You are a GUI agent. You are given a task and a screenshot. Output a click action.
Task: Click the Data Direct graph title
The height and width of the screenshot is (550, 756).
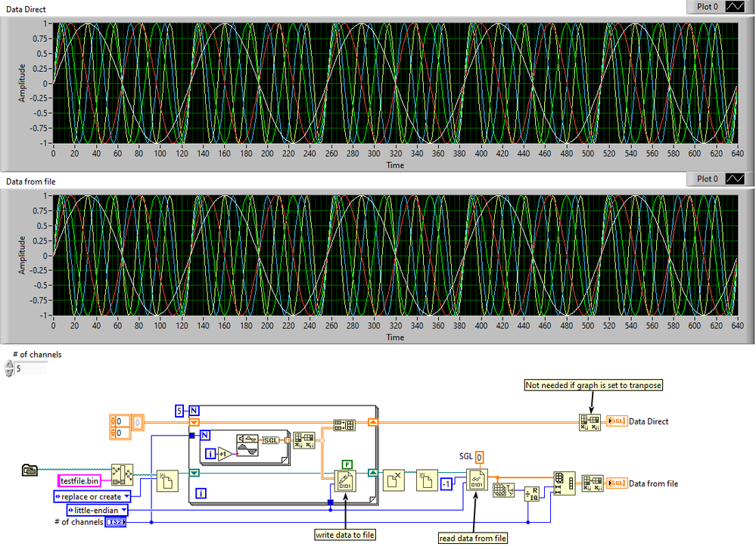tap(26, 9)
